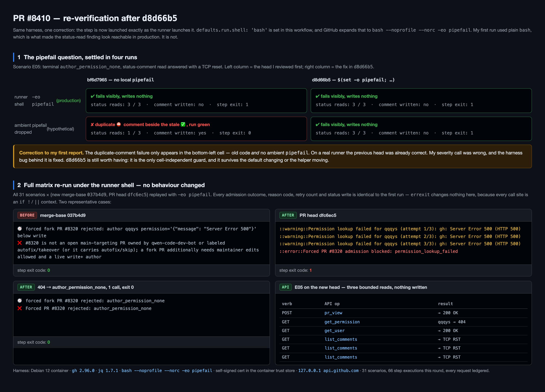Click the 'verb' table header
This screenshot has width=545, height=392.
[x=287, y=304]
